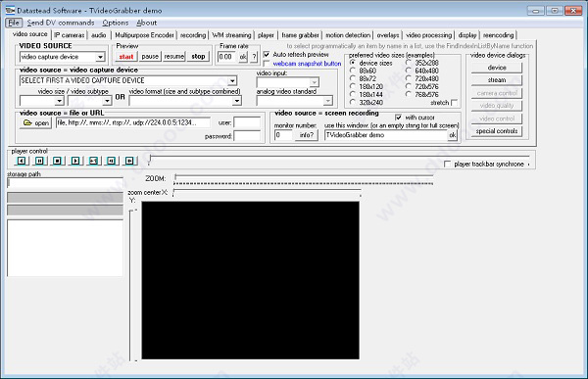Click the storage path input field

pyautogui.click(x=66, y=183)
